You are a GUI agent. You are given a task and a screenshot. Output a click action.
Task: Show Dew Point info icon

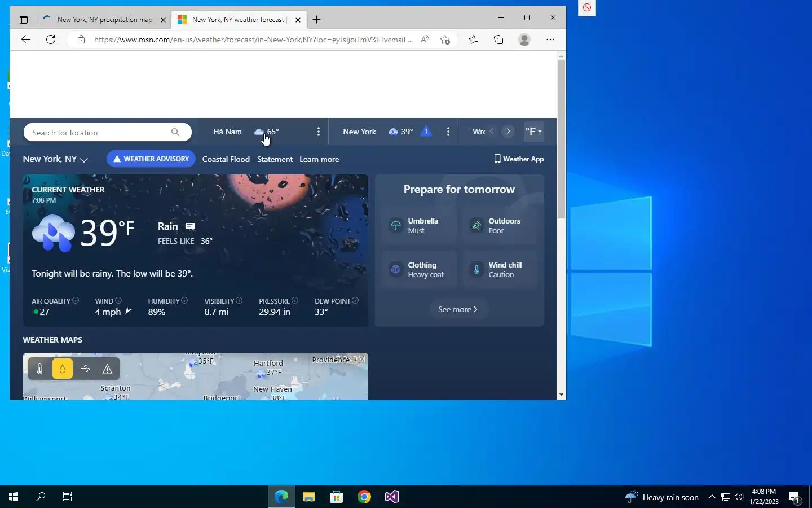(x=355, y=300)
